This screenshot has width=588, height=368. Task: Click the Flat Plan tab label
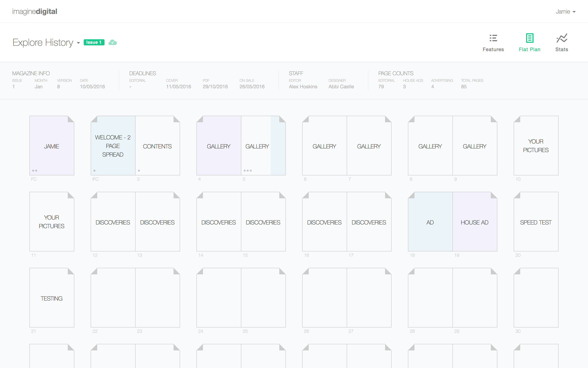click(x=529, y=49)
